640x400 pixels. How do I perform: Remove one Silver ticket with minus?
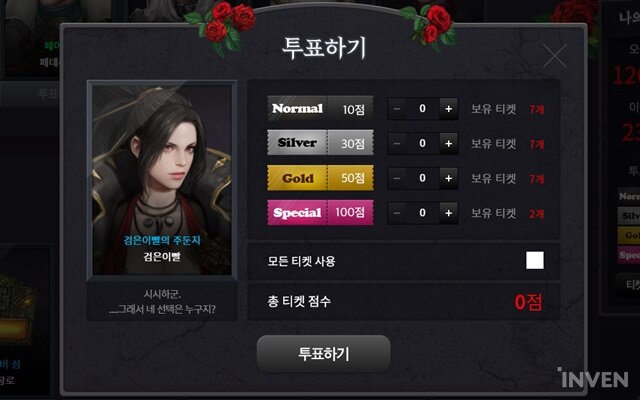[397, 143]
